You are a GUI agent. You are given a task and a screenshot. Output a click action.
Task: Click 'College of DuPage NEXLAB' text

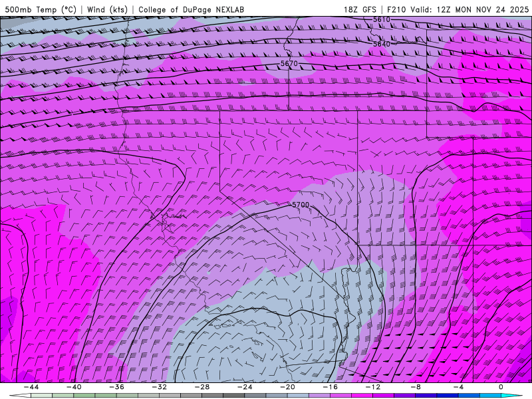coord(191,9)
